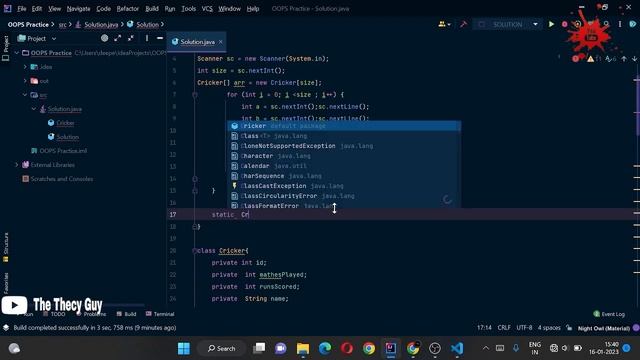Viewport: 640px width, 360px height.
Task: Click the 17:14 cursor position indicator
Action: click(484, 327)
